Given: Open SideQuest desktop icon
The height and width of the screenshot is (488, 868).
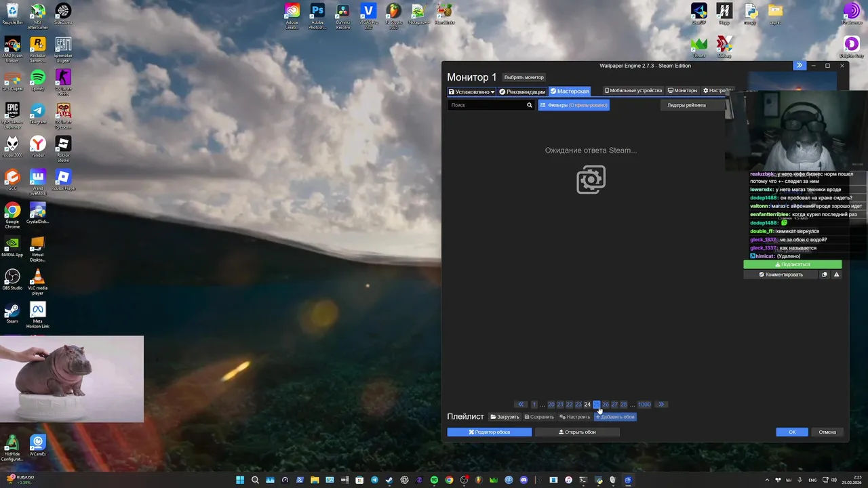Looking at the screenshot, I should pos(63,14).
